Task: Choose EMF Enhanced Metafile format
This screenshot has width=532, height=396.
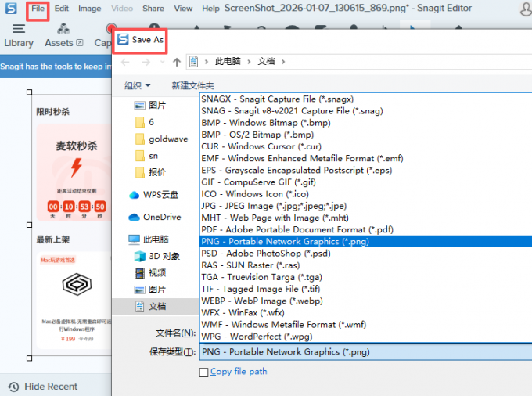Action: (366, 158)
